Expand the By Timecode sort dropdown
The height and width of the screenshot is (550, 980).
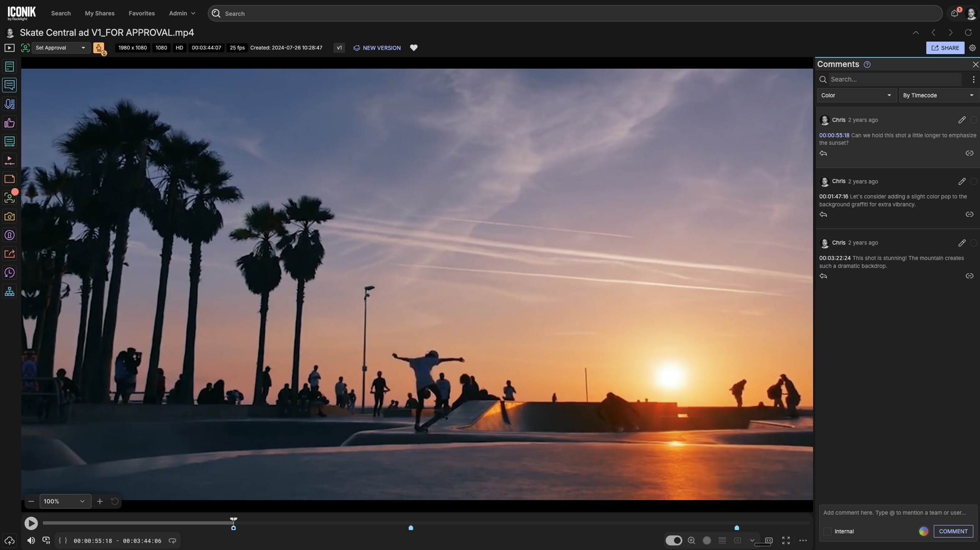click(938, 95)
